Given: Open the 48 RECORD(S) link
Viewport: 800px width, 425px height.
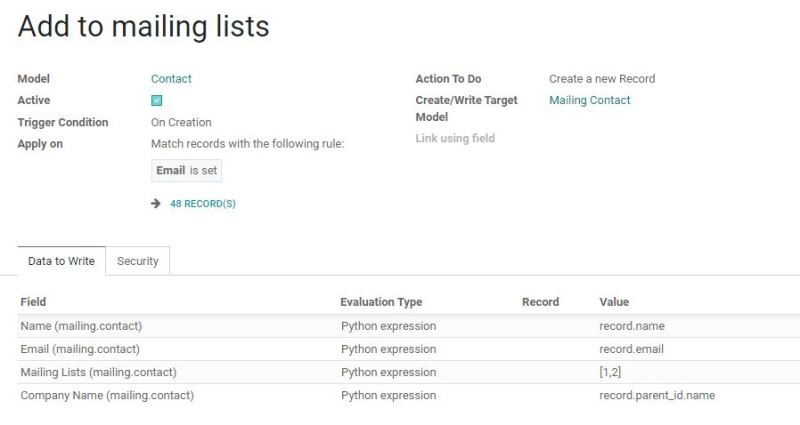Looking at the screenshot, I should click(203, 204).
